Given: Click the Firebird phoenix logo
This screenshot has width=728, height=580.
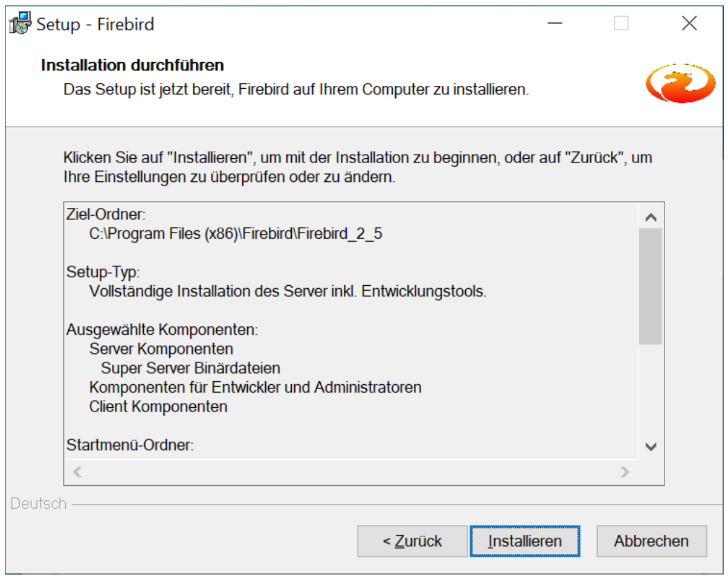Looking at the screenshot, I should point(680,84).
